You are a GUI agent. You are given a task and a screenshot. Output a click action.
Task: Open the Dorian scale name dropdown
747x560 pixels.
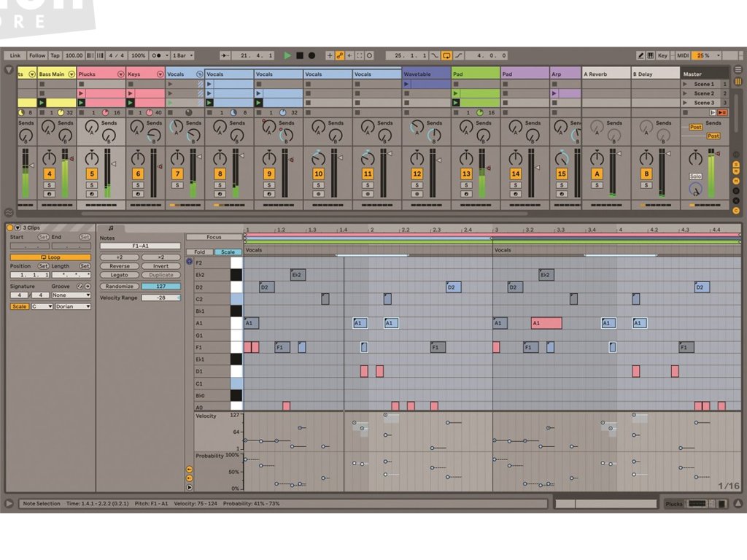tap(72, 306)
